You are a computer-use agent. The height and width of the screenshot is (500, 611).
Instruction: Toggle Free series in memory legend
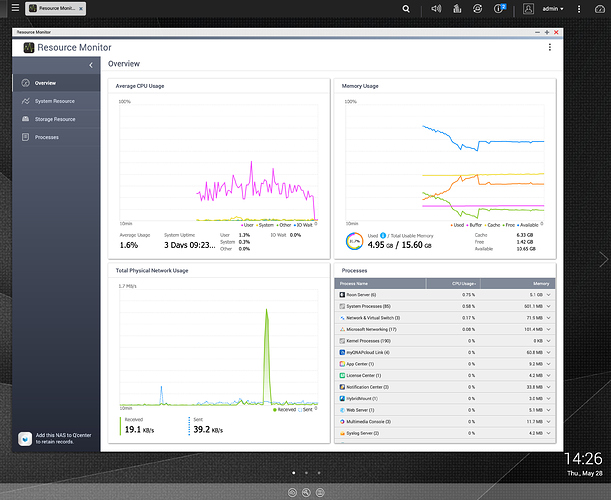click(509, 225)
